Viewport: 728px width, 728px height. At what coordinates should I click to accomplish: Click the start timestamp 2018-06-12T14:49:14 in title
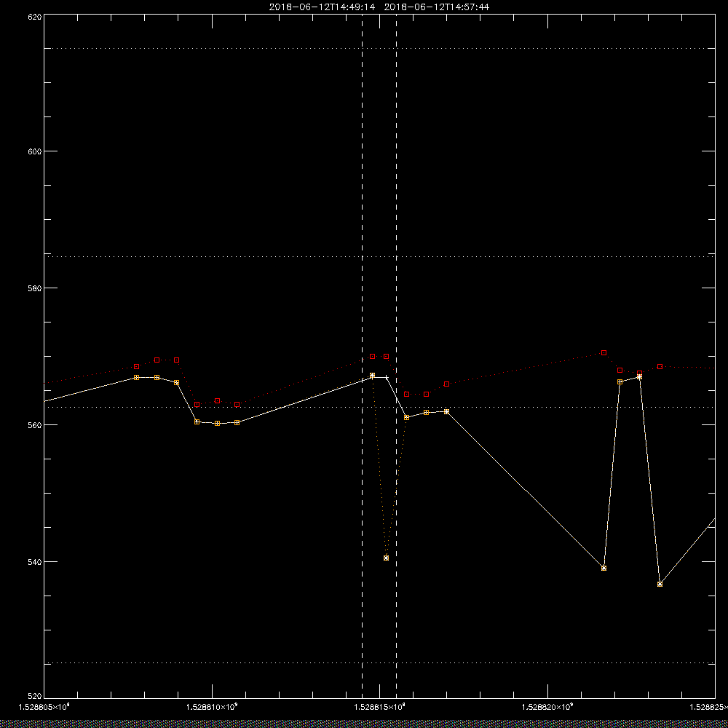(x=322, y=7)
